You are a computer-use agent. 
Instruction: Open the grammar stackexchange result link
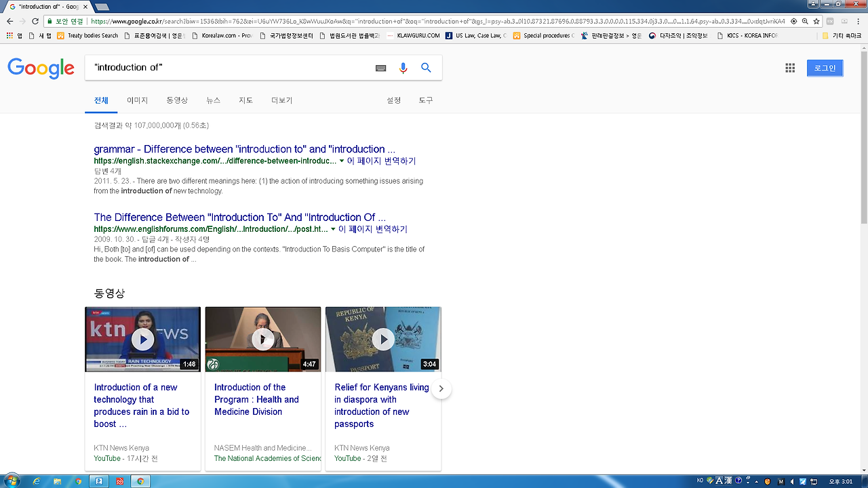[x=244, y=149]
